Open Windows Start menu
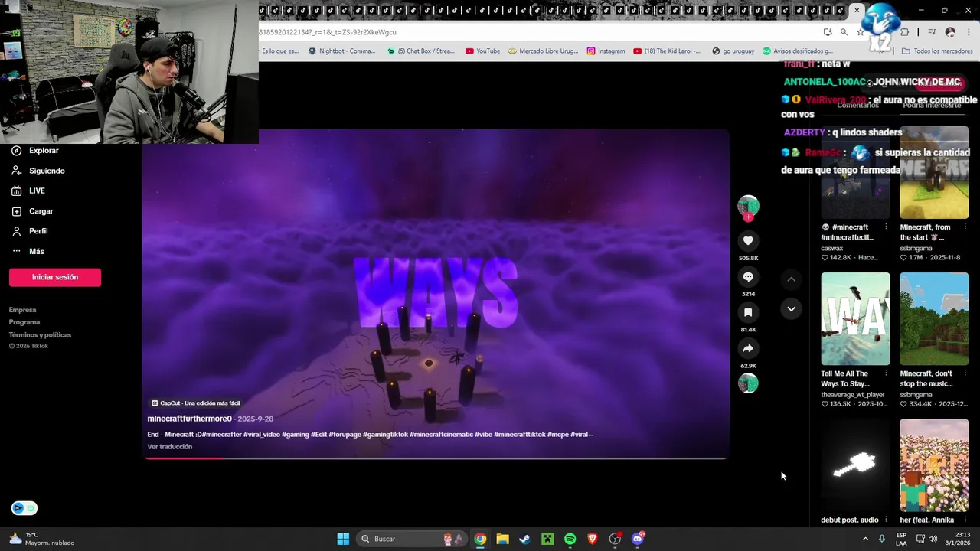 (x=343, y=539)
